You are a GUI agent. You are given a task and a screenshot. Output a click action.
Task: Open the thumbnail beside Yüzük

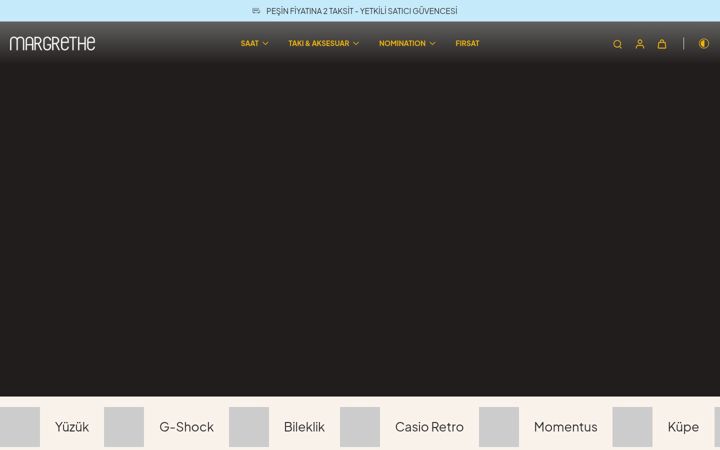pyautogui.click(x=20, y=427)
